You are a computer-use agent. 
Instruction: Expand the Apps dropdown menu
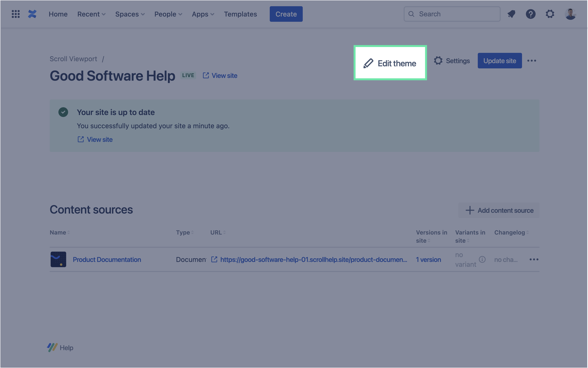203,14
